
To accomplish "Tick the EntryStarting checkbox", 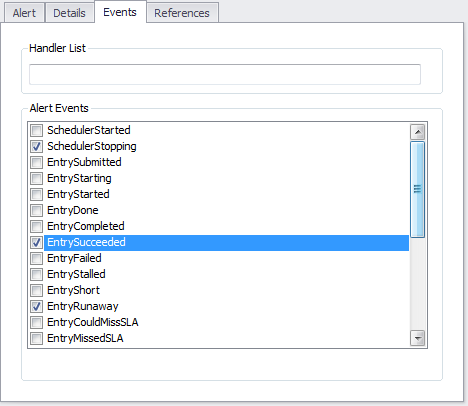I will (x=37, y=178).
